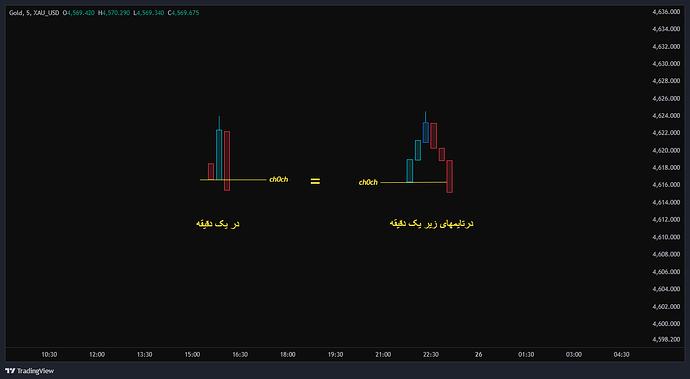Screen dimensions: 690x379
Task: Select the high value H4,570.290
Action: [114, 13]
